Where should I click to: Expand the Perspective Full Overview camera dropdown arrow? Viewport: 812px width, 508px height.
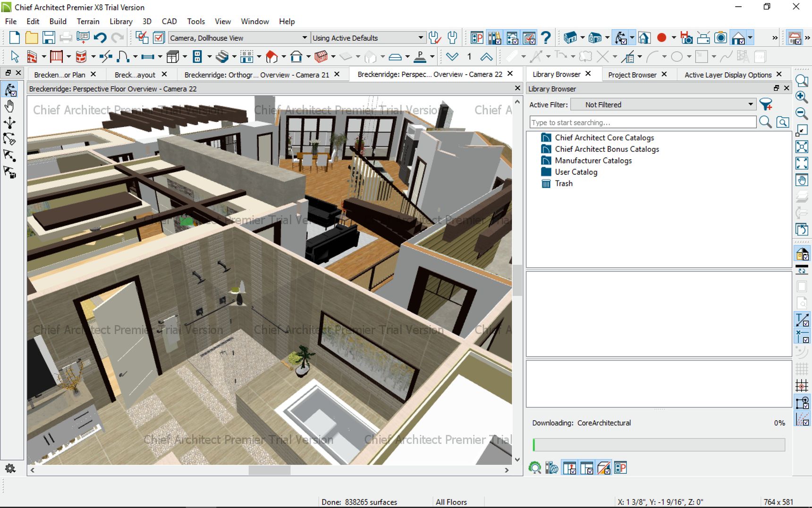coord(583,38)
